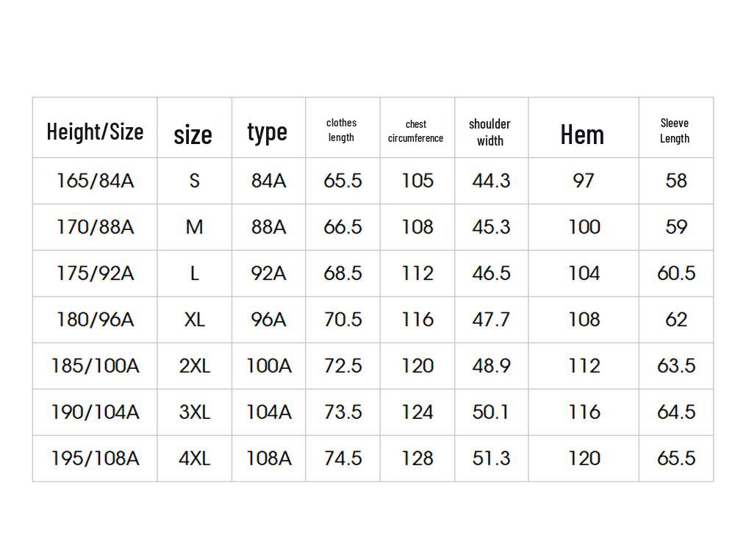Select the 108A type cell

268,459
